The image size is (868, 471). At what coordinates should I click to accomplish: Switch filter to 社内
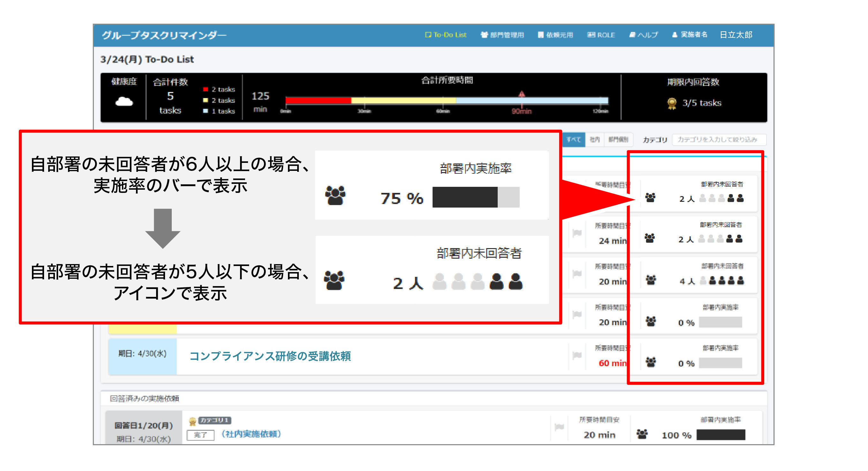595,140
